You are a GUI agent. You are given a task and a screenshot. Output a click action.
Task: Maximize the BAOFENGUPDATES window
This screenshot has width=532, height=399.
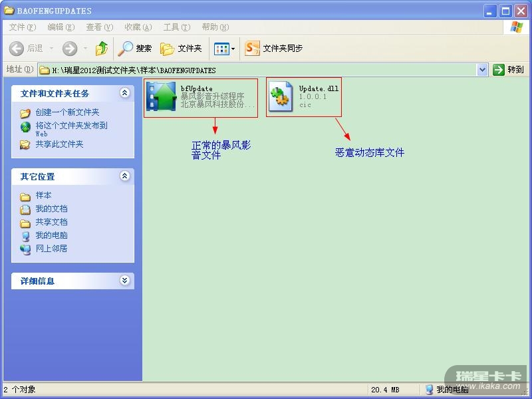pos(505,11)
